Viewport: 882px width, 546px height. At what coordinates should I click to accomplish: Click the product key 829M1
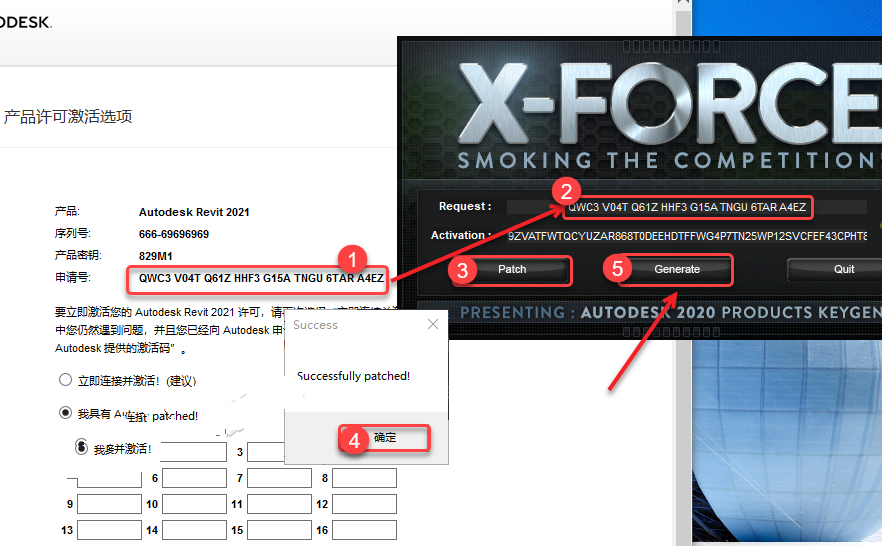pyautogui.click(x=156, y=256)
